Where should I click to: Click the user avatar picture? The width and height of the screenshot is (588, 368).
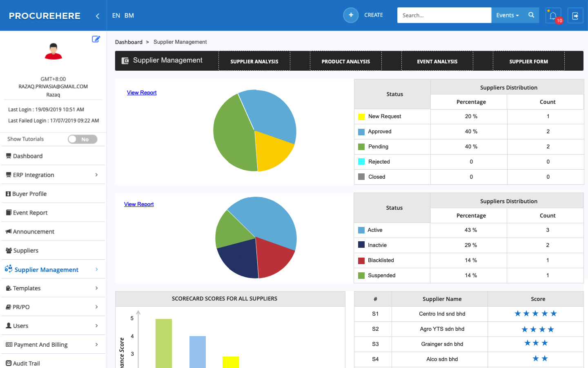tap(53, 51)
